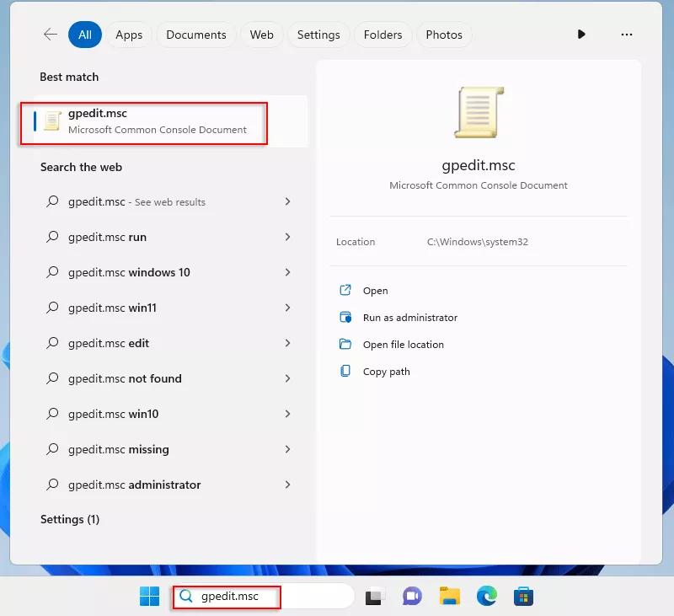Launch File Explorer from the taskbar
The width and height of the screenshot is (674, 616).
click(449, 597)
